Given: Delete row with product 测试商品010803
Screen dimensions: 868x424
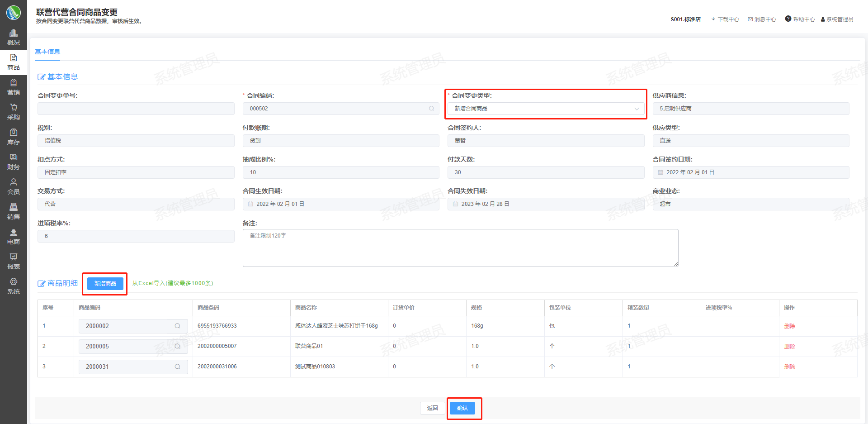Looking at the screenshot, I should [x=789, y=367].
